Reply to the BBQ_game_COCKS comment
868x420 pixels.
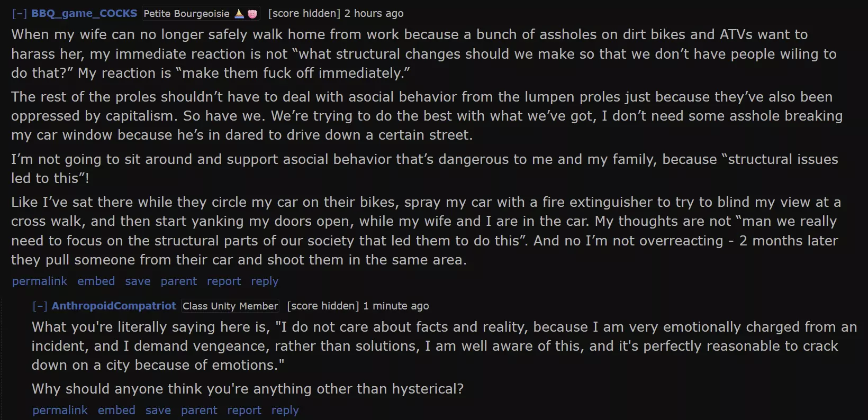(265, 281)
